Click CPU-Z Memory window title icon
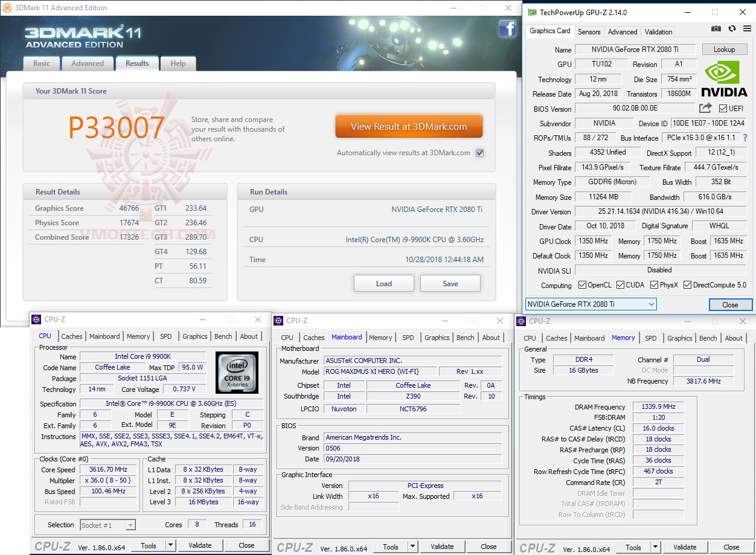The width and height of the screenshot is (756, 555). click(522, 321)
